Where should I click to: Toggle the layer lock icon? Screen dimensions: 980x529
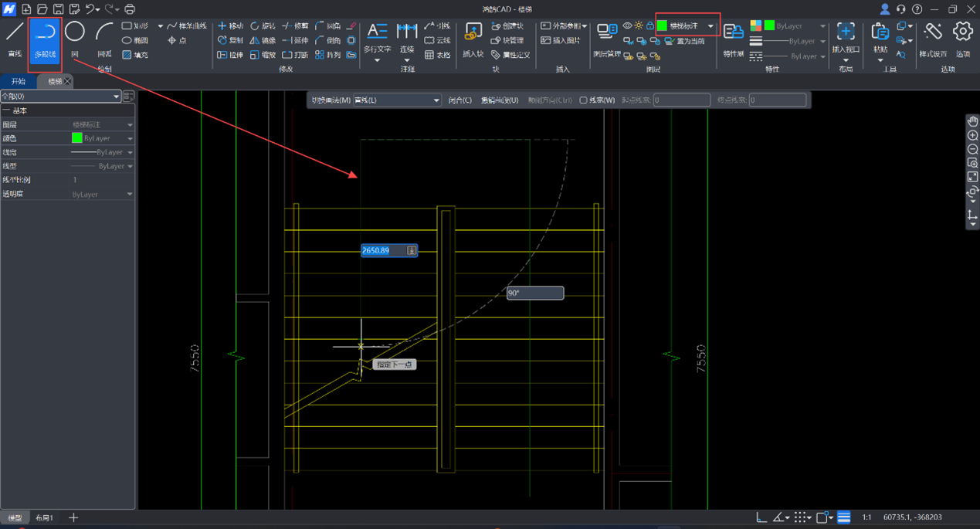pos(649,26)
